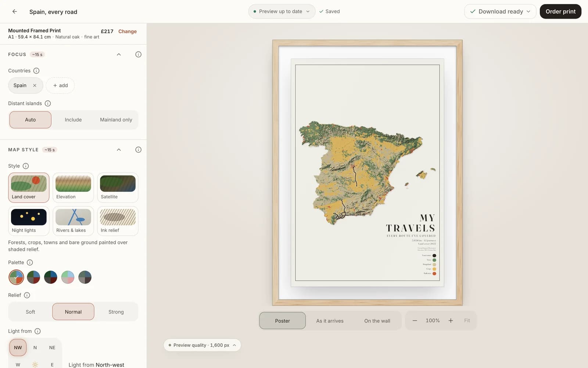Set light direction to N
This screenshot has height=368, width=588.
(35, 347)
